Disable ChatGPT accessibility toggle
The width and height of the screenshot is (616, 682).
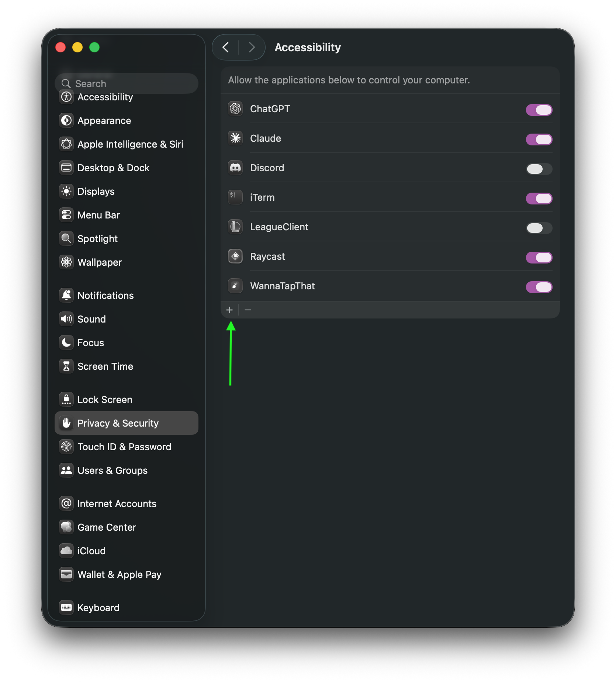pyautogui.click(x=539, y=110)
